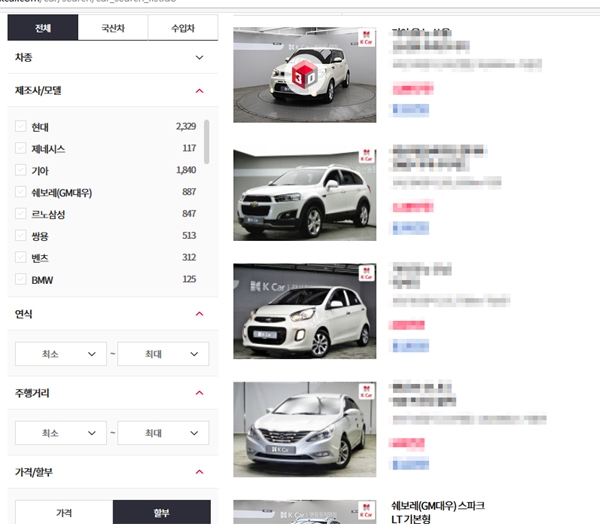Check the 제네시스 manufacturer checkbox
The width and height of the screenshot is (600, 524).
pos(21,148)
